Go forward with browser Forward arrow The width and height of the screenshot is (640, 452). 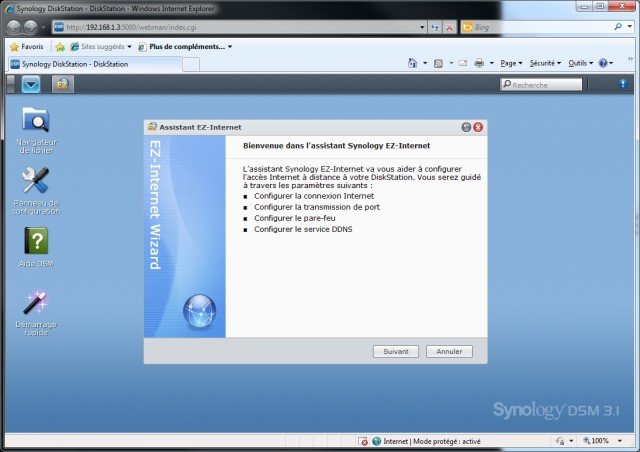[30, 27]
